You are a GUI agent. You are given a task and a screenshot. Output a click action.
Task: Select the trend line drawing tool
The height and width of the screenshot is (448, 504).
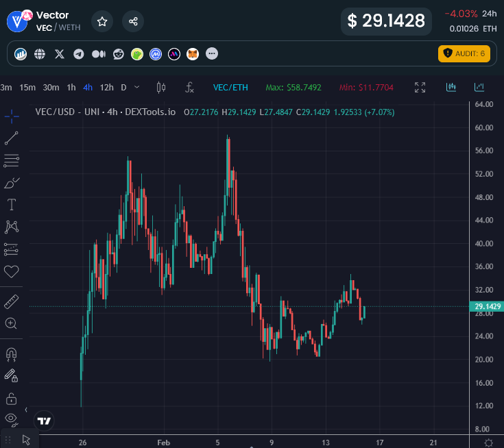click(12, 138)
